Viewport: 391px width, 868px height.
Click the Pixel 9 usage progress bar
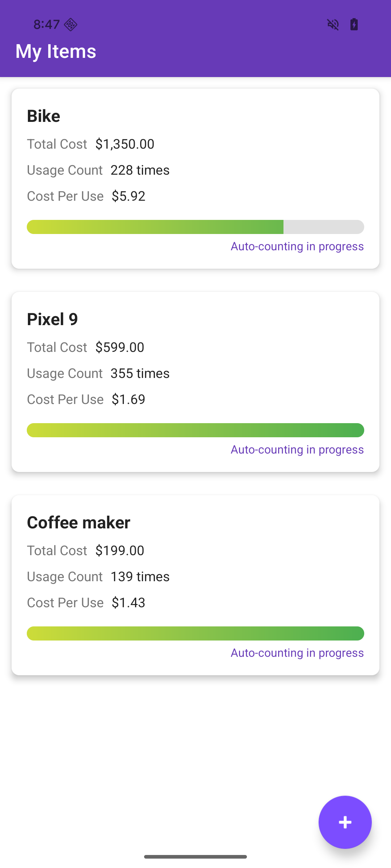195,430
